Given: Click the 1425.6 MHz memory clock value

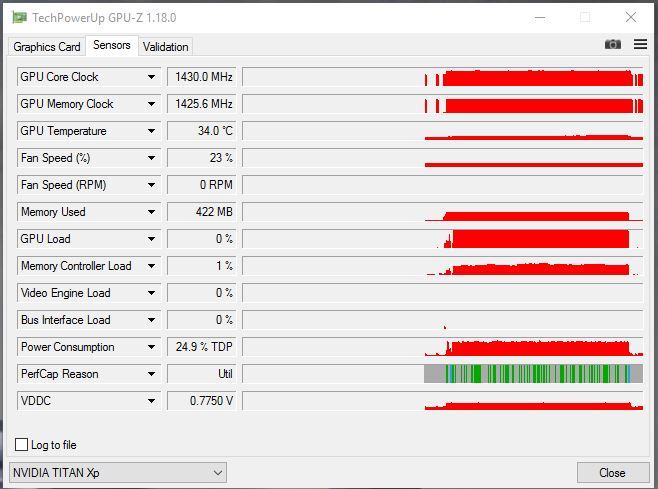Looking at the screenshot, I should tap(201, 104).
